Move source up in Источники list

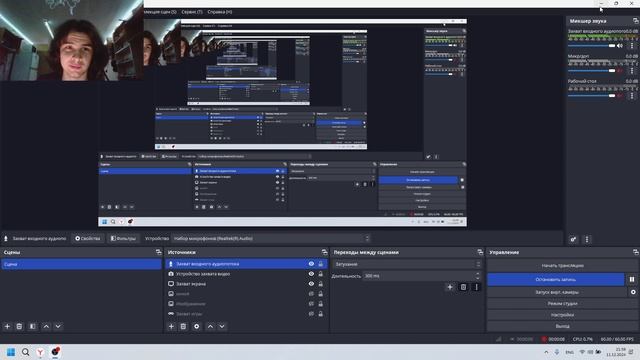pyautogui.click(x=210, y=326)
